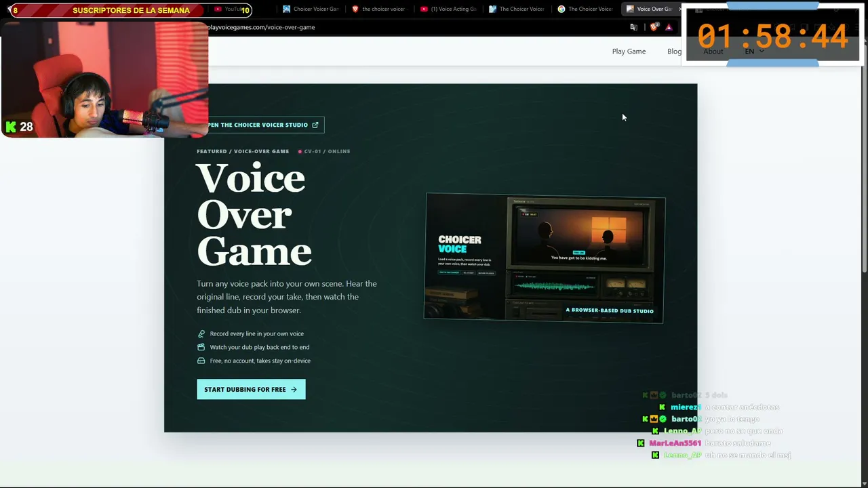The height and width of the screenshot is (488, 868).
Task: Click 'Record every line in your own voice' text
Action: point(257,333)
